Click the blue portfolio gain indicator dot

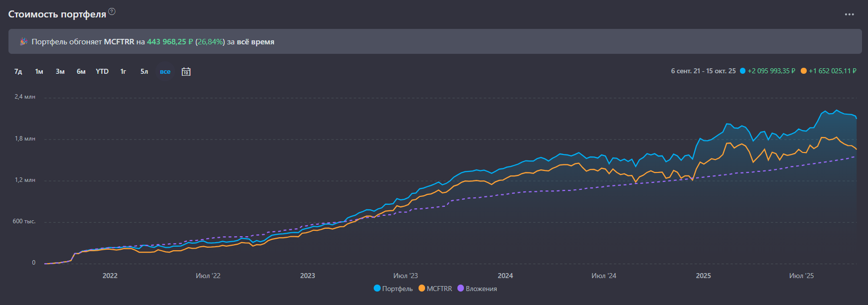click(742, 71)
